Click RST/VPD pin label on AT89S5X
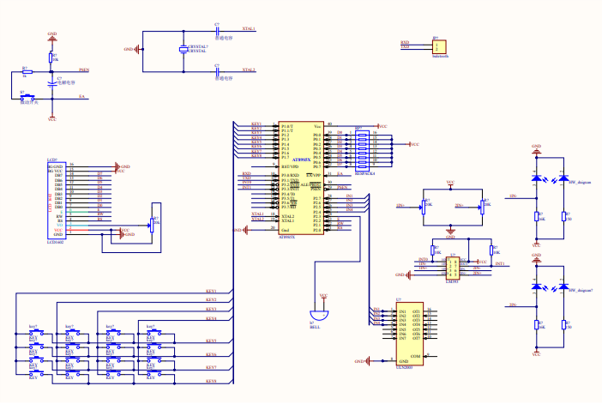Image resolution: width=602 pixels, height=403 pixels. point(290,167)
